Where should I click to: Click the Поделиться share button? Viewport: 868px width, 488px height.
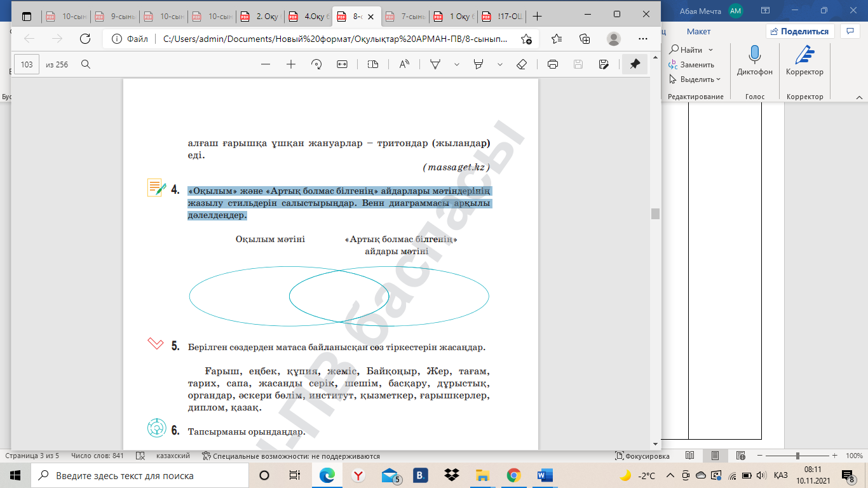pos(799,31)
